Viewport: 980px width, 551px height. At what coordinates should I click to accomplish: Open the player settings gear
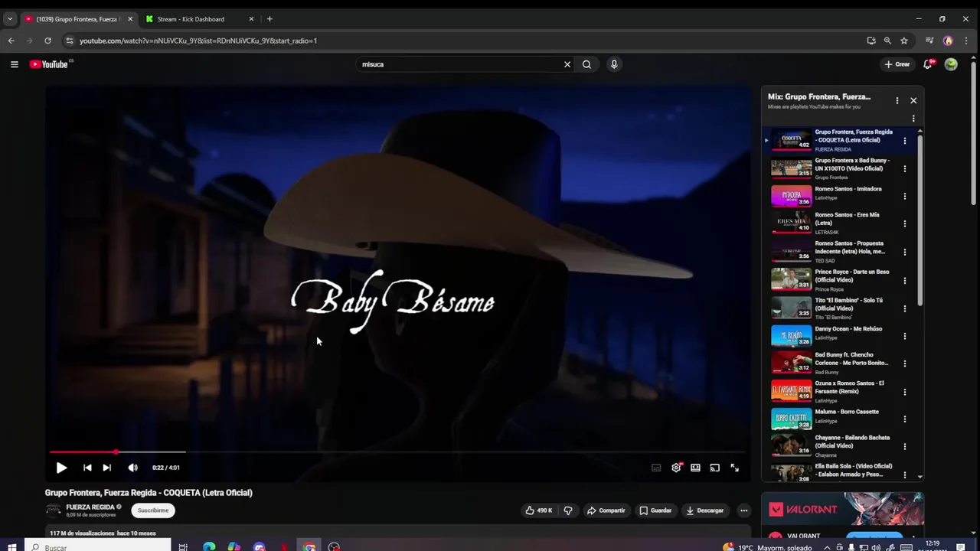tap(676, 468)
